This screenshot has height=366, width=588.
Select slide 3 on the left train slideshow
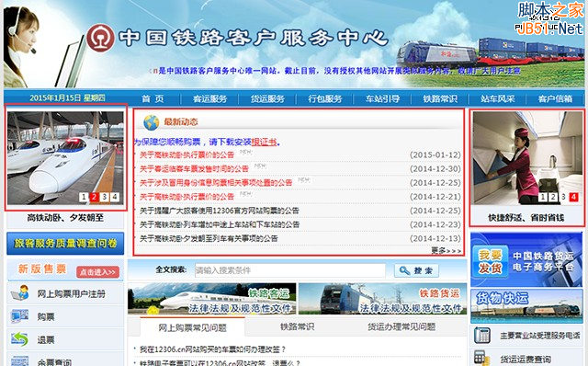tap(105, 197)
